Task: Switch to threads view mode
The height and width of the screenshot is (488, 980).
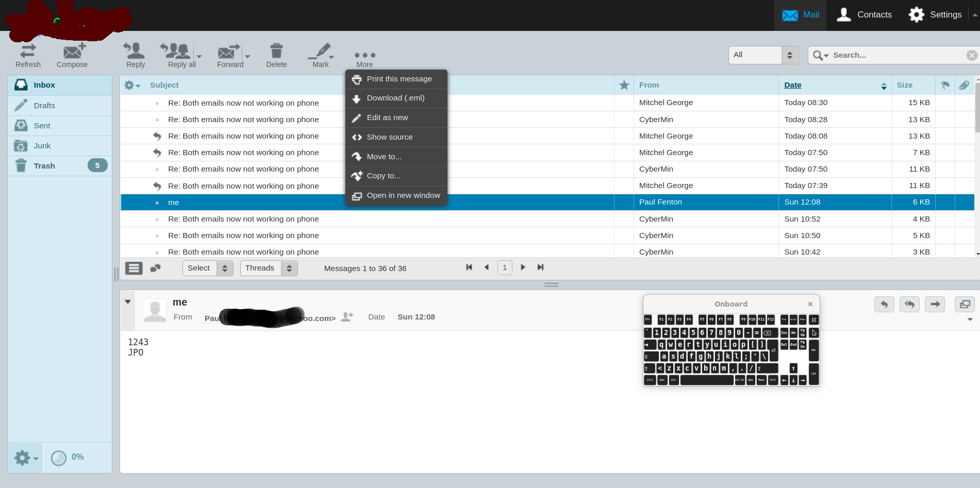Action: point(155,268)
